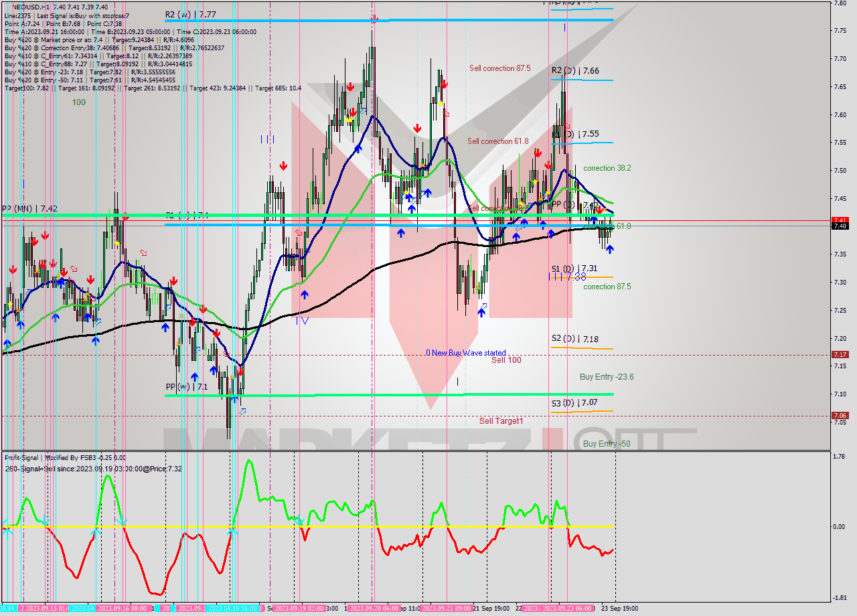Click the blue 'I I I 7.38' wave label

pyautogui.click(x=567, y=277)
